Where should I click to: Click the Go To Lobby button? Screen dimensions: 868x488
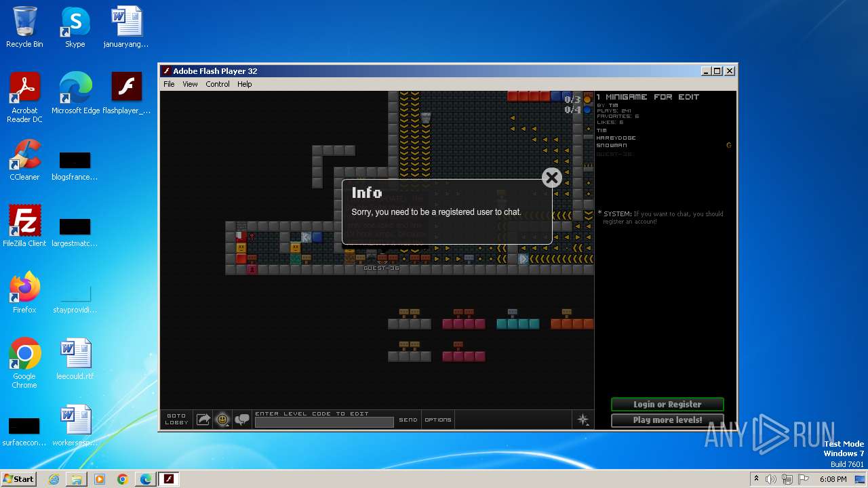pyautogui.click(x=176, y=420)
